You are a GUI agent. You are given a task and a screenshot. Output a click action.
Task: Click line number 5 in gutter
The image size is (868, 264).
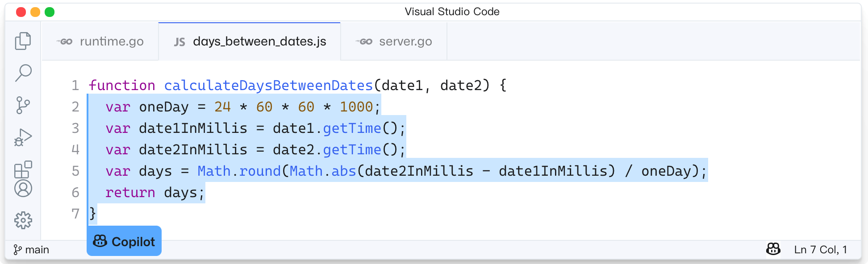(x=75, y=171)
